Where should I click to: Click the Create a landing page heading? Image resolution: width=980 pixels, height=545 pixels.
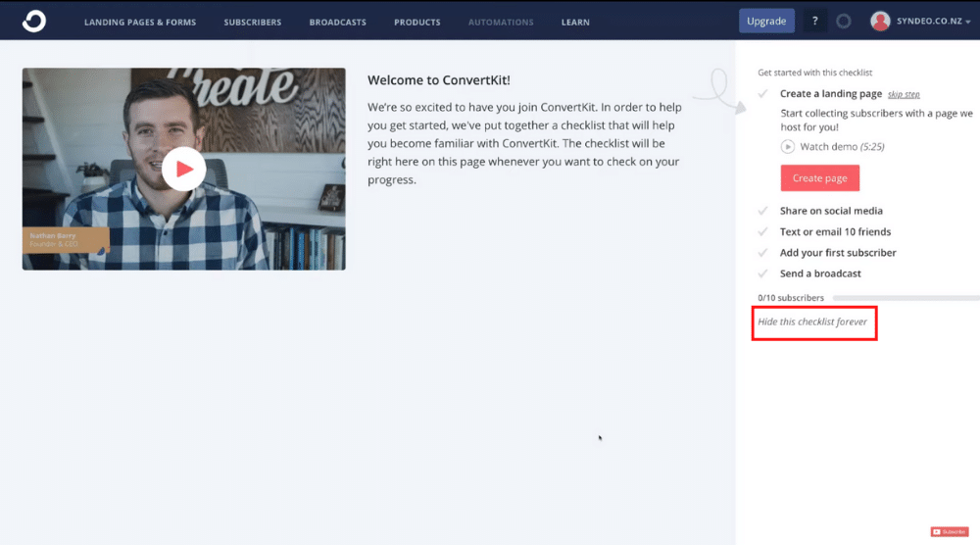pos(831,94)
